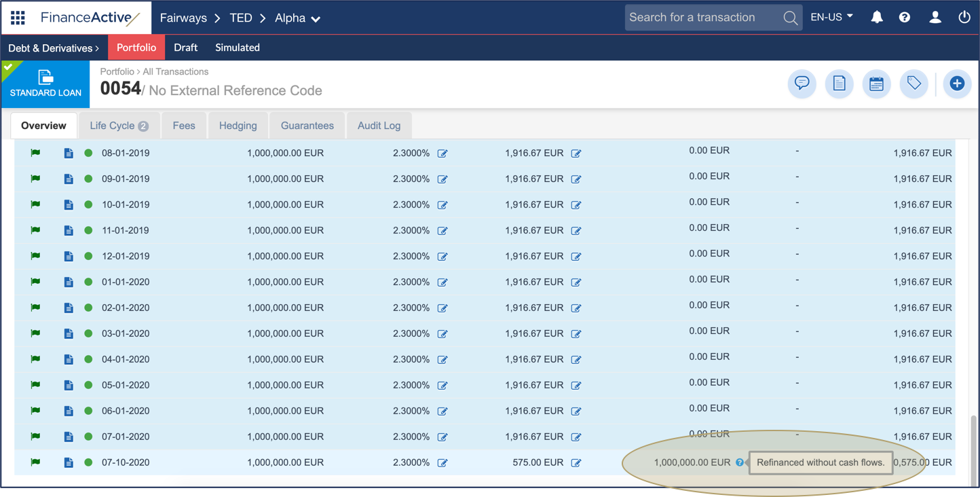The image size is (980, 497).
Task: Open the comments speech bubble button
Action: tap(802, 84)
